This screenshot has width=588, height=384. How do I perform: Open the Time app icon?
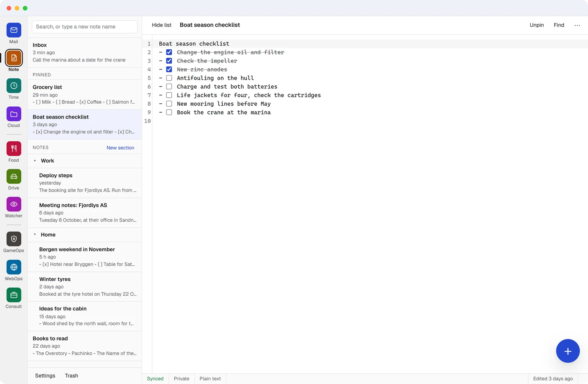(14, 86)
